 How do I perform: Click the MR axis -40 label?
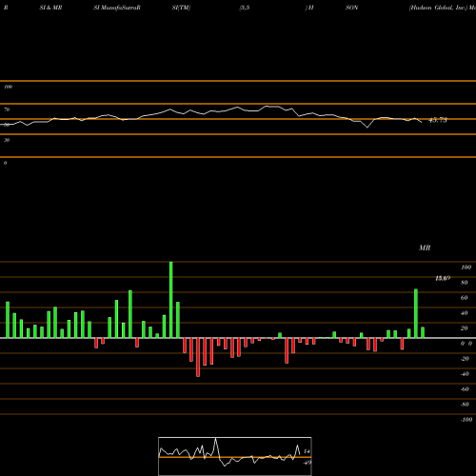465,374
